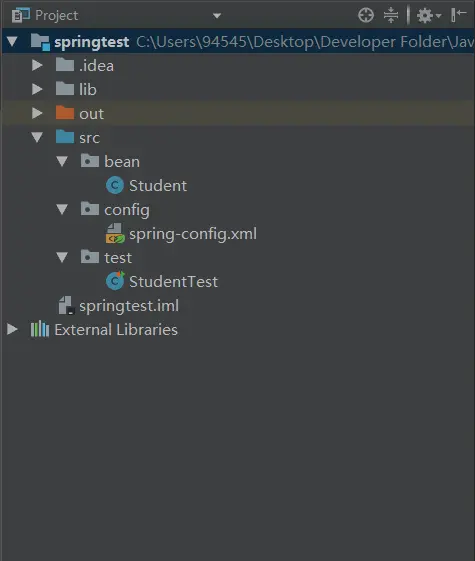This screenshot has height=561, width=475.
Task: Click the springtest.iml file icon
Action: click(x=66, y=305)
